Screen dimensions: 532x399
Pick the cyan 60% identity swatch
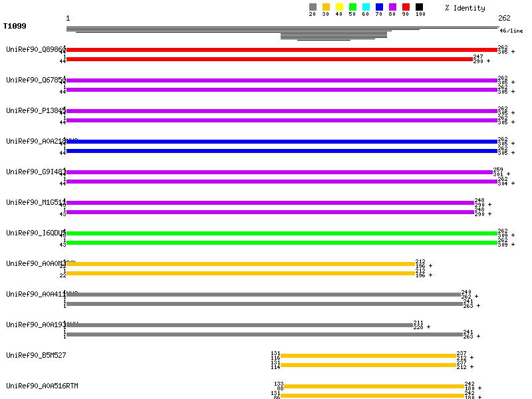(x=366, y=7)
